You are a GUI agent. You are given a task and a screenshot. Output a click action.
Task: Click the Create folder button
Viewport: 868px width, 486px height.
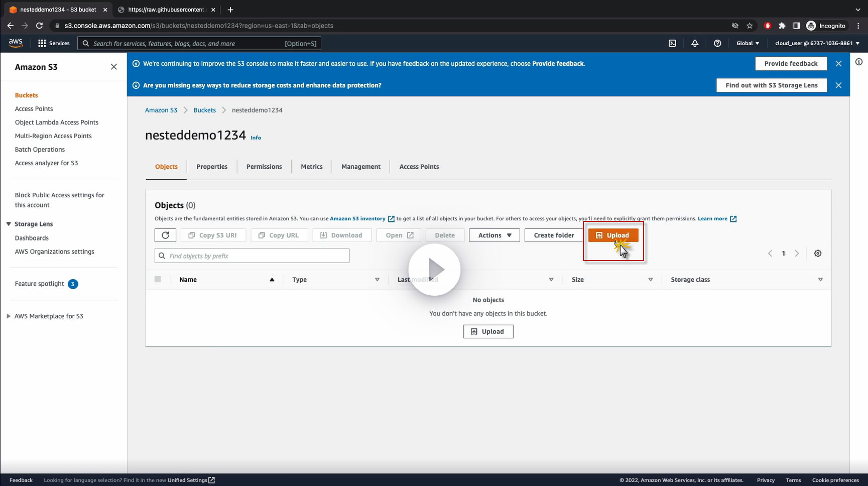(x=554, y=235)
